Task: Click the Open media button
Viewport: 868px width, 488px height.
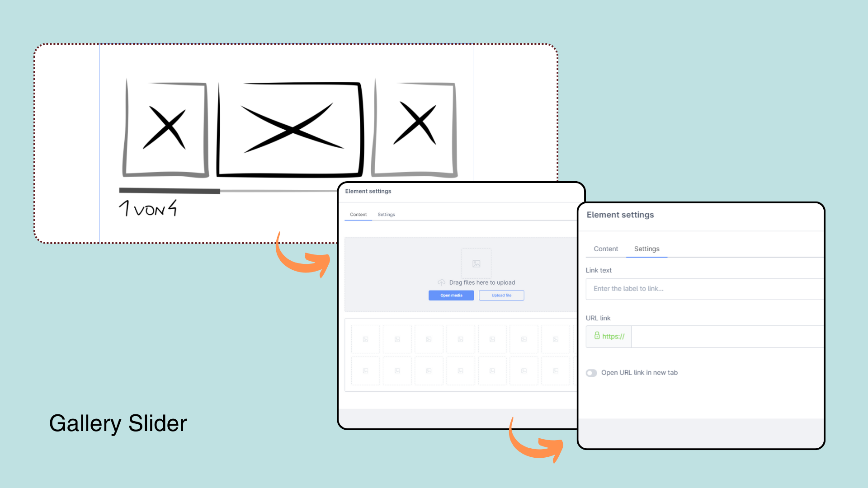Action: tap(451, 295)
